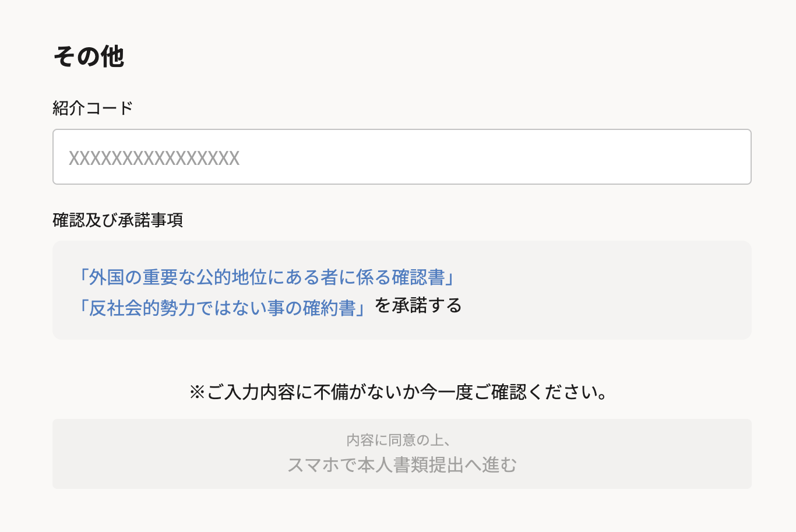Click inside the consent agreement box
The width and height of the screenshot is (796, 532).
[402, 290]
